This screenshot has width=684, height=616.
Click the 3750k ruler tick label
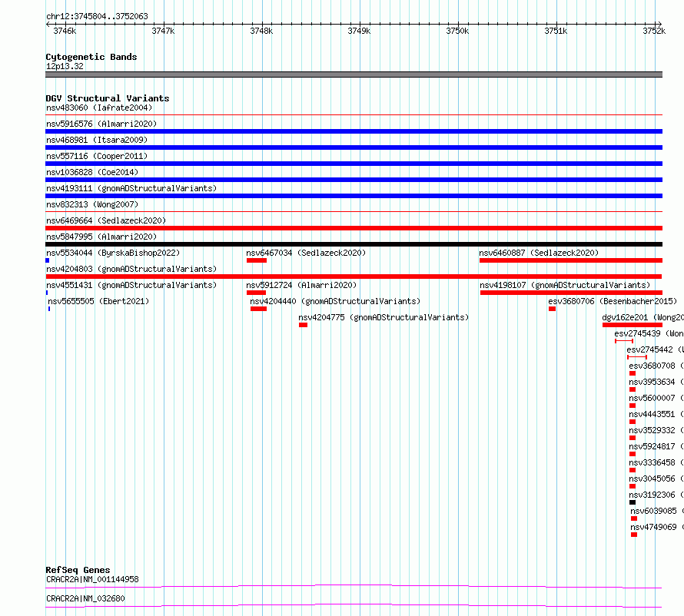[x=457, y=31]
